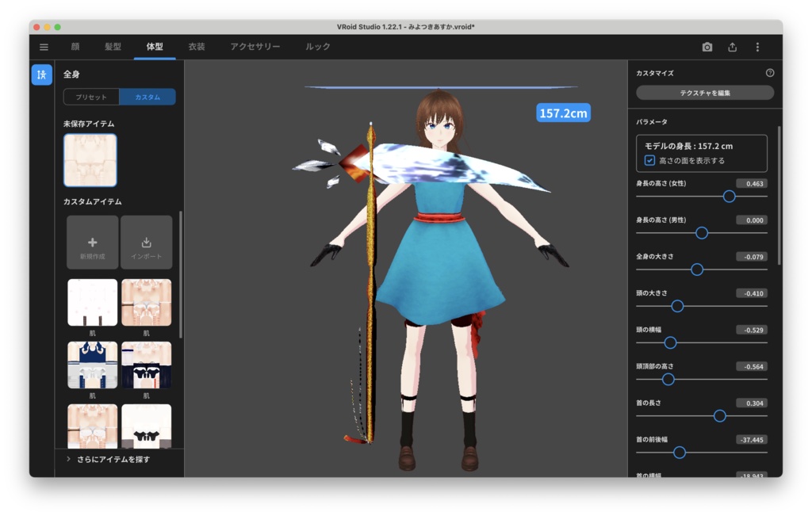Image resolution: width=812 pixels, height=516 pixels.
Task: Adjust the 全身の大きさ slider
Action: click(x=697, y=269)
